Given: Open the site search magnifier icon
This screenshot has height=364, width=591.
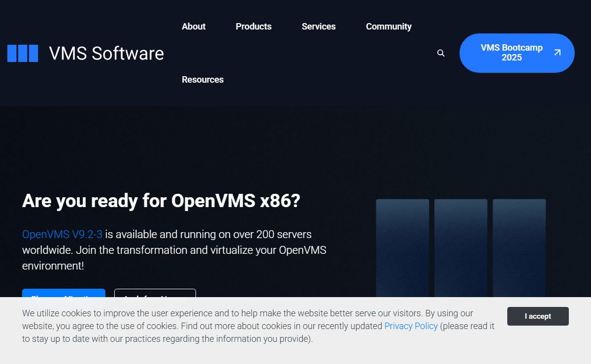Looking at the screenshot, I should pos(441,53).
